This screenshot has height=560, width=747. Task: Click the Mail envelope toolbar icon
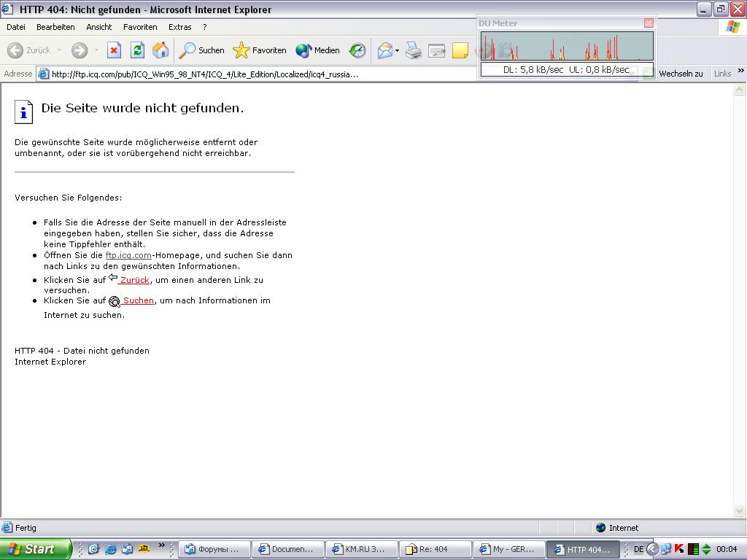tap(385, 50)
